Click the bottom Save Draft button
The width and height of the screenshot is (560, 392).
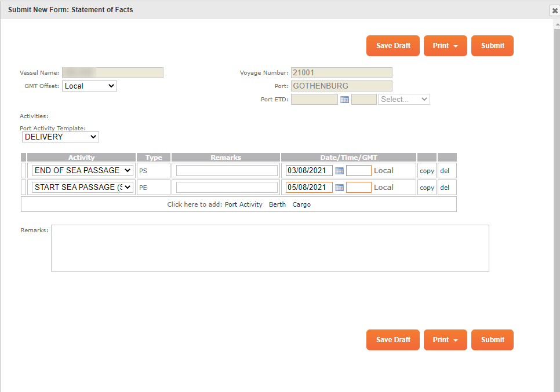tap(393, 340)
